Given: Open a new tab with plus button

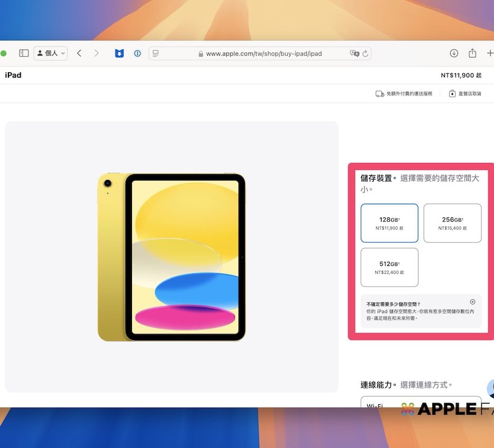Looking at the screenshot, I should point(490,53).
